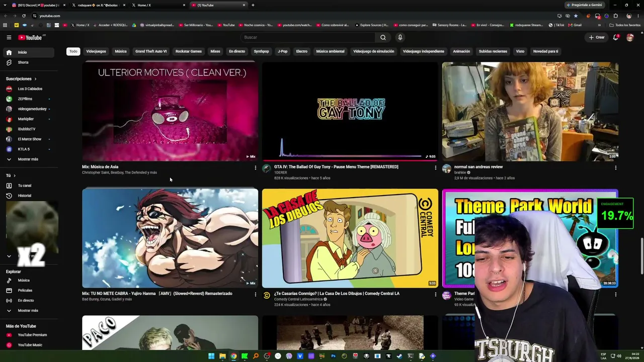This screenshot has height=362, width=644.
Task: Open Inicio in the sidebar
Action: [29, 52]
